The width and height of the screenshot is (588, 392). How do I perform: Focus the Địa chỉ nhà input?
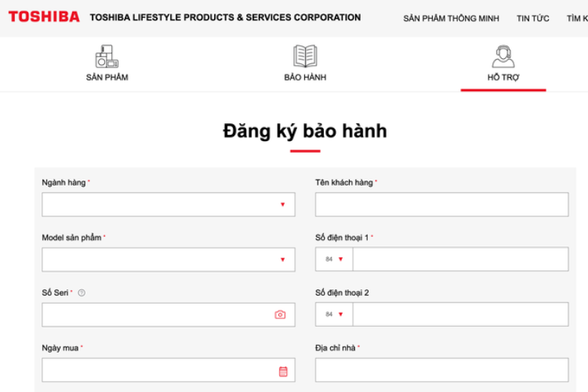441,370
